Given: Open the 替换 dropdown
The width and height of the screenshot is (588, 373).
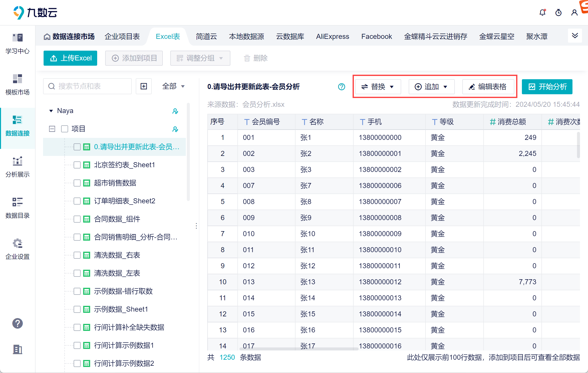Looking at the screenshot, I should (378, 87).
